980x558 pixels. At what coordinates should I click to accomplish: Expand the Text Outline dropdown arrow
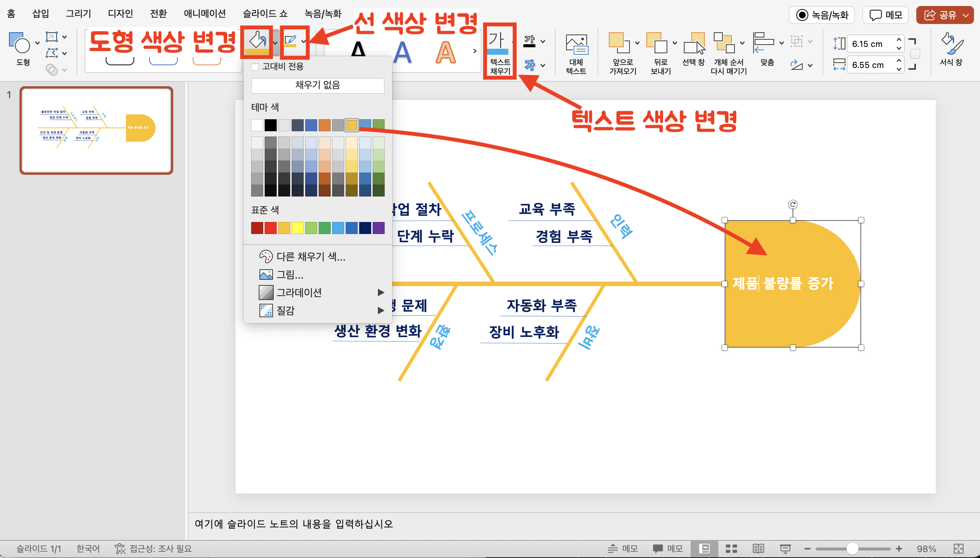pyautogui.click(x=543, y=41)
